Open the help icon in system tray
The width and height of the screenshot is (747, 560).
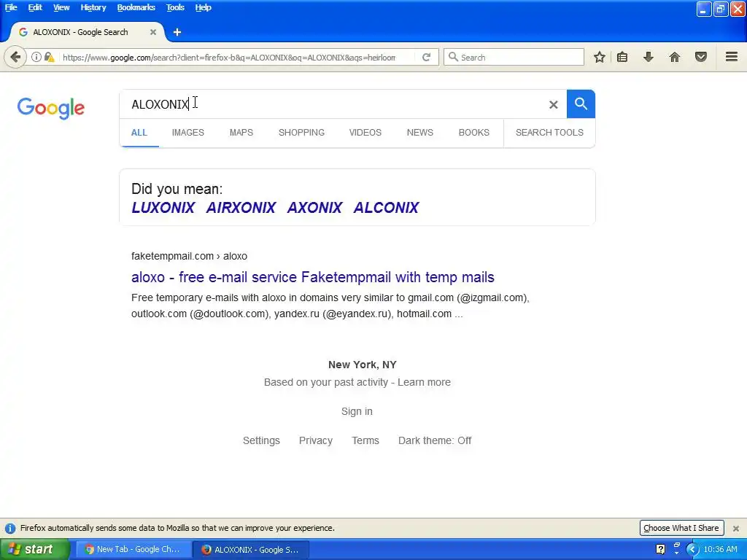(660, 549)
